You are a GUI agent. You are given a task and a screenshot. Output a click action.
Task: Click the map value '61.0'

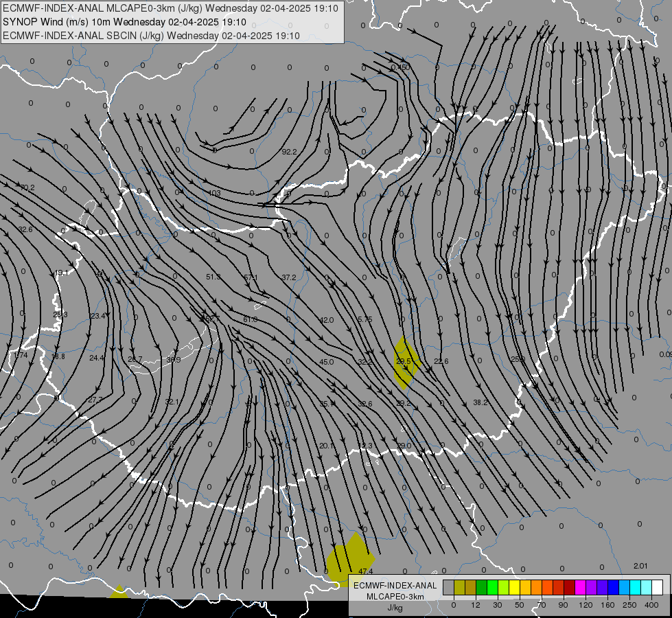[x=251, y=319]
